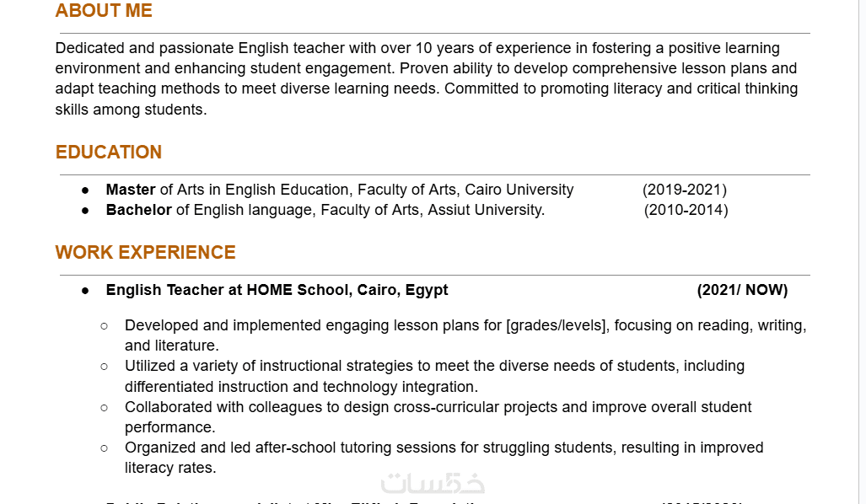Click the bold word Master
This screenshot has height=504, width=866.
[x=131, y=190]
